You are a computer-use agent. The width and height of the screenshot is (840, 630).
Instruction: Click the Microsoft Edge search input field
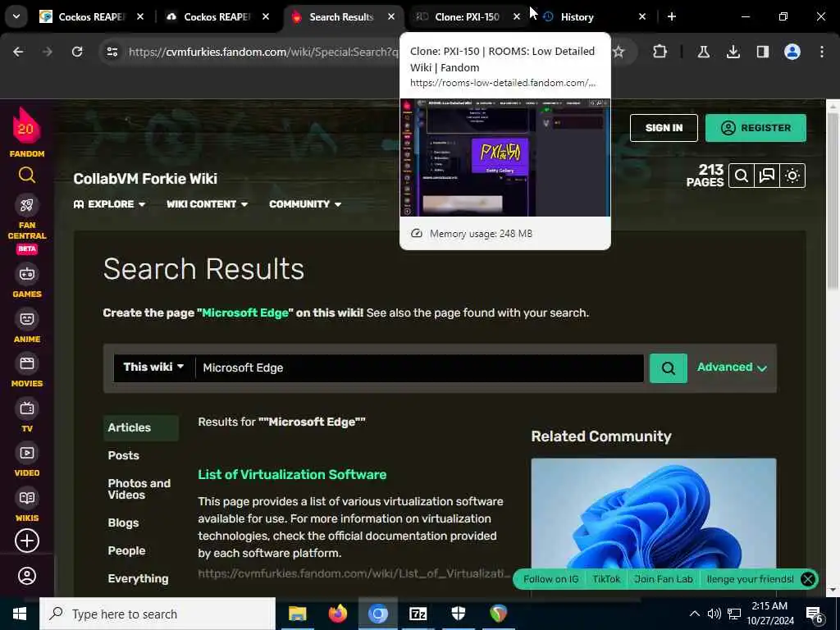tap(419, 368)
